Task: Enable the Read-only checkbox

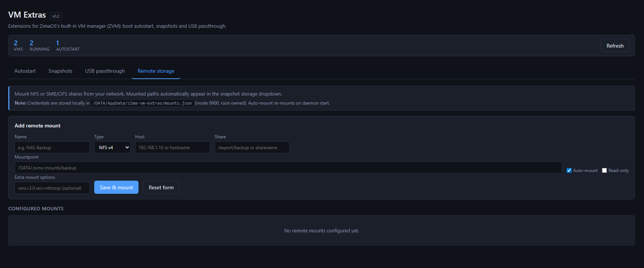Action: [x=604, y=170]
